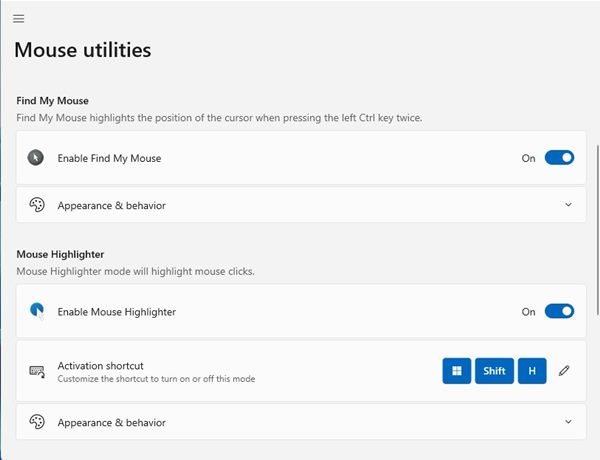Click the palette icon under Mouse Highlighter
Screen dimensions: 600x460
pos(36,422)
